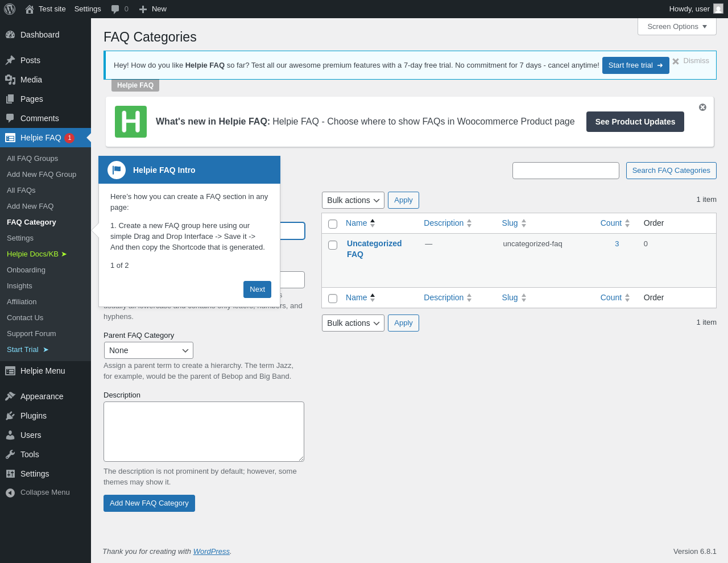Viewport: 728px width, 563px height.
Task: Check the Uncategorized FAQ row checkbox
Action: [333, 245]
